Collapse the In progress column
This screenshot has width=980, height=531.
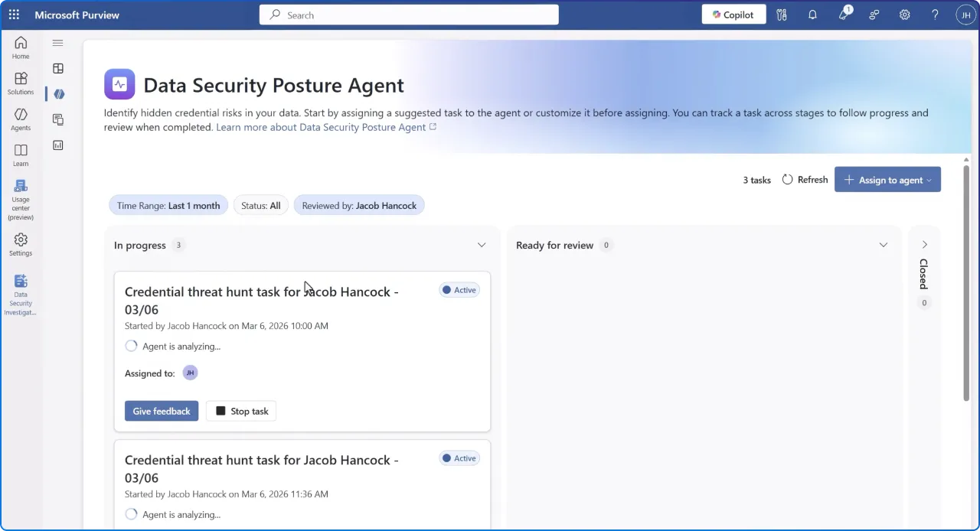(482, 245)
